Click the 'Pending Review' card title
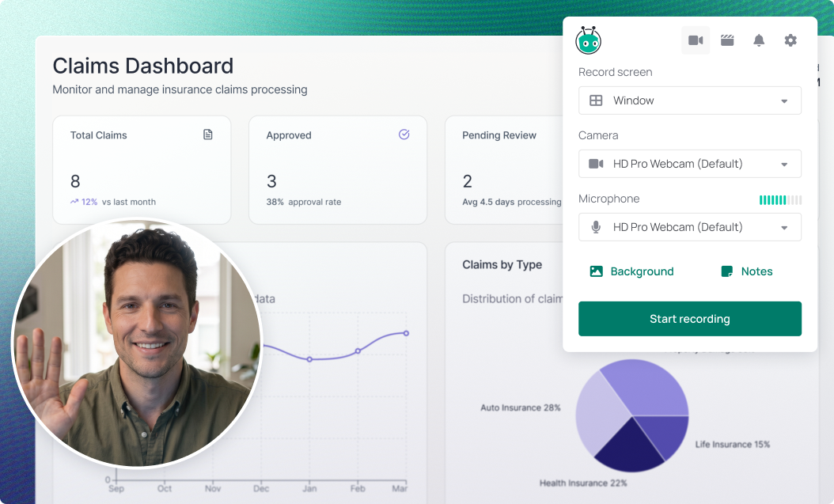This screenshot has height=504, width=834. [499, 135]
